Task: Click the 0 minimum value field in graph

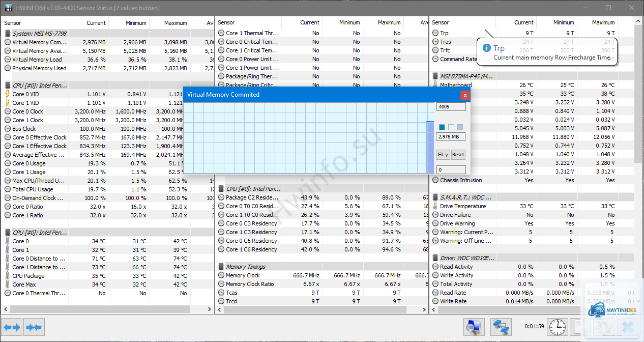Action: 451,169
